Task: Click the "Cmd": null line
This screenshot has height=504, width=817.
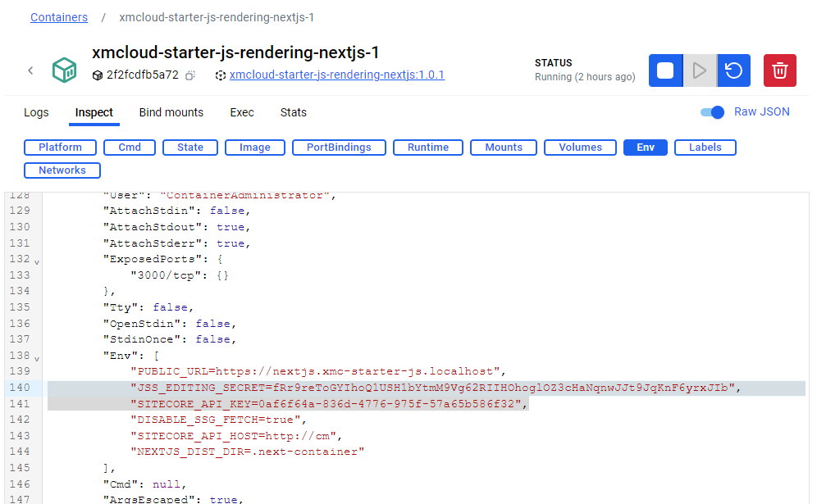Action: (145, 484)
